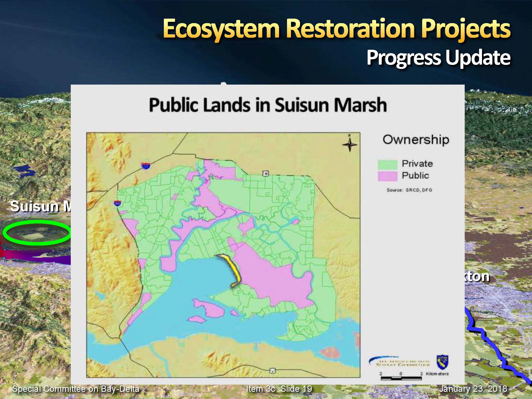This screenshot has width=532, height=399.
Task: Click the Ownership legend heading
Action: [416, 140]
